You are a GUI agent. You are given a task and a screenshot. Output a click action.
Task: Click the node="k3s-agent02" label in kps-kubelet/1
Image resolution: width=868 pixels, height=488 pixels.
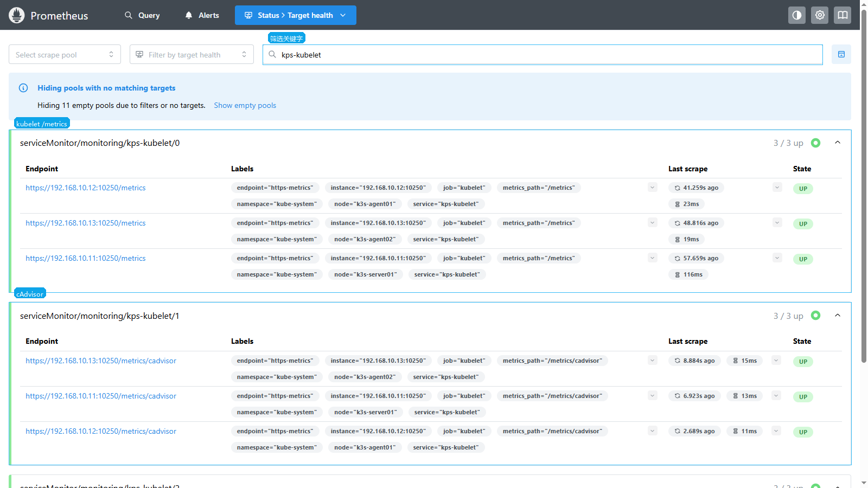(x=365, y=377)
